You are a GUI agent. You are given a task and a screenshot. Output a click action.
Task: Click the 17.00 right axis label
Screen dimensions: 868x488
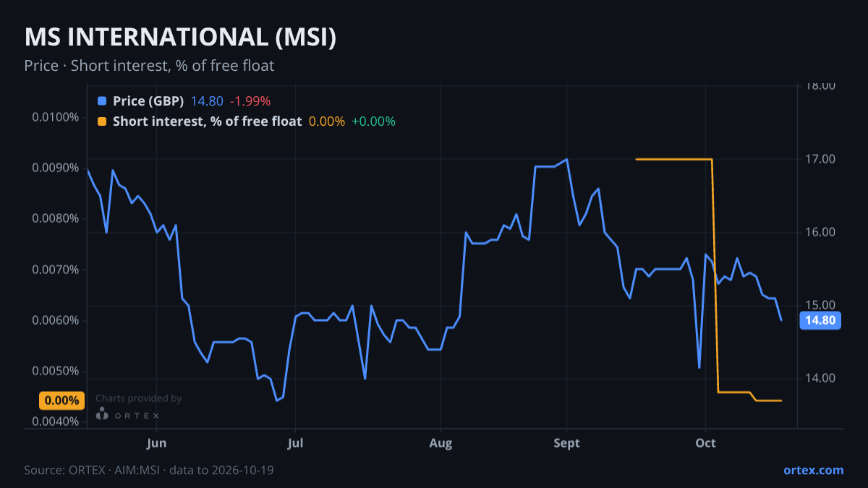click(x=821, y=159)
